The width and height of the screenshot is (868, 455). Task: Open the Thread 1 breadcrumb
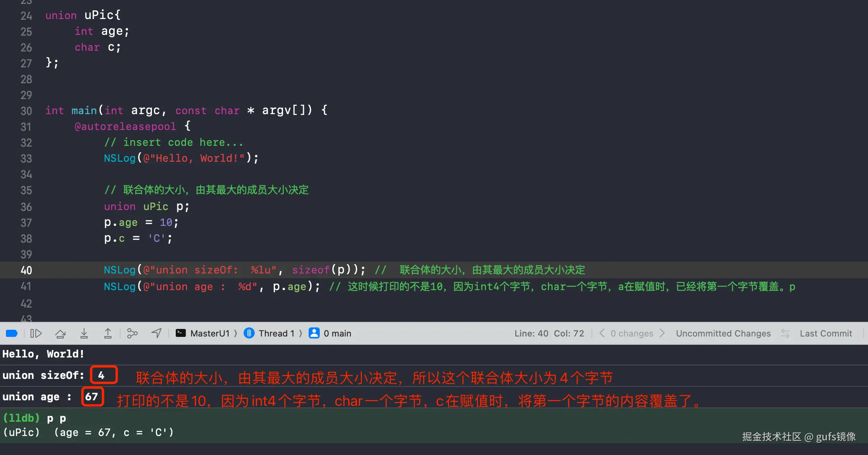tap(277, 333)
